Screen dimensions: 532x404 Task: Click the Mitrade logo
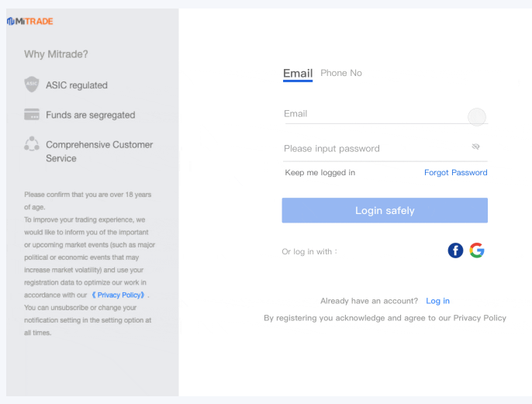pos(30,21)
